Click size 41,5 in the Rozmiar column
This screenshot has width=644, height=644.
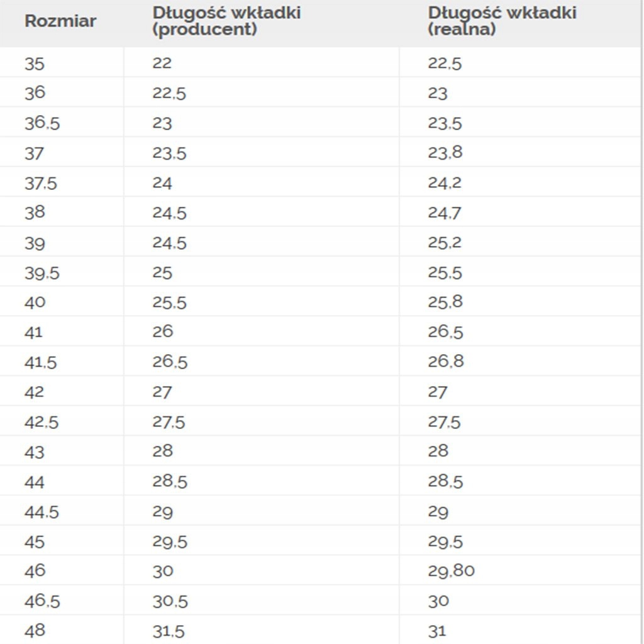click(x=41, y=362)
